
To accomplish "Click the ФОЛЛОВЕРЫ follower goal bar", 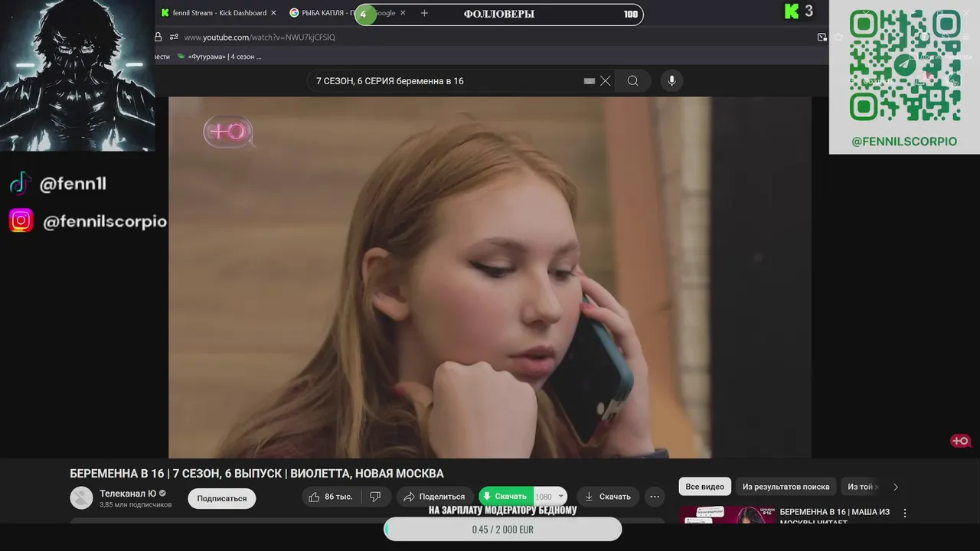I will [499, 14].
